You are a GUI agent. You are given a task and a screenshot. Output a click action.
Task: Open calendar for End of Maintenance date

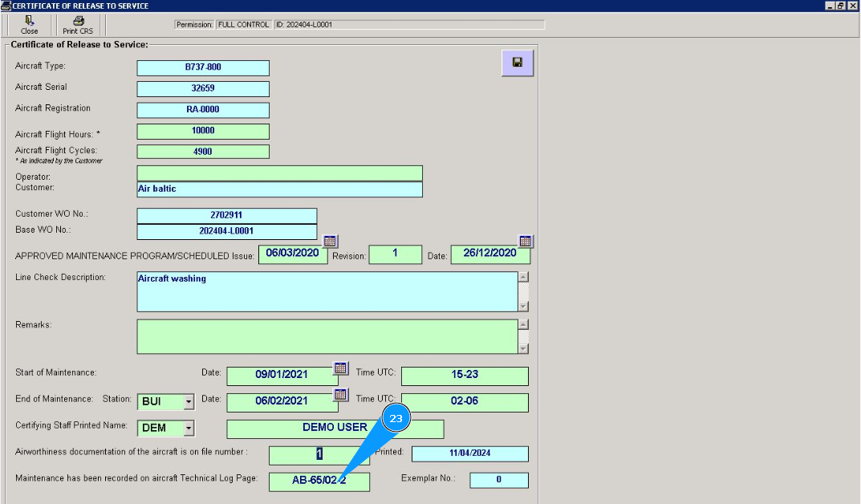pyautogui.click(x=341, y=394)
